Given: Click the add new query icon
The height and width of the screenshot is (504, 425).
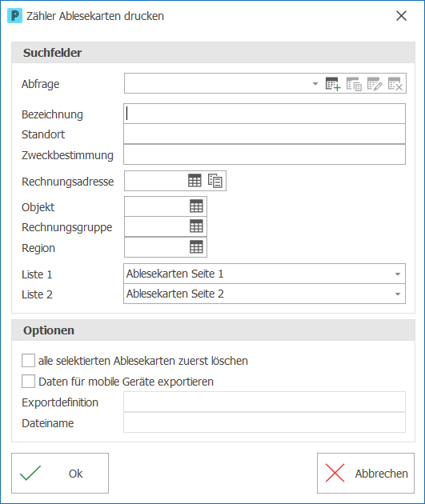Looking at the screenshot, I should (333, 84).
